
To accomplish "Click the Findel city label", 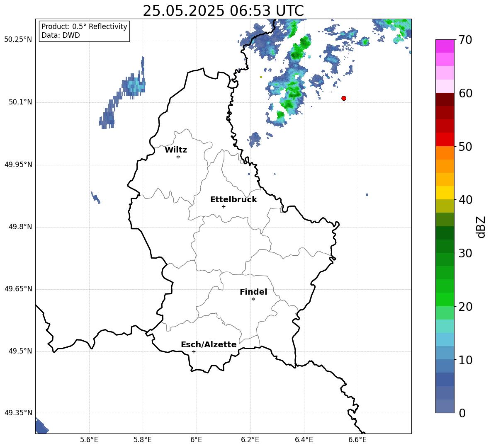I will tap(253, 292).
